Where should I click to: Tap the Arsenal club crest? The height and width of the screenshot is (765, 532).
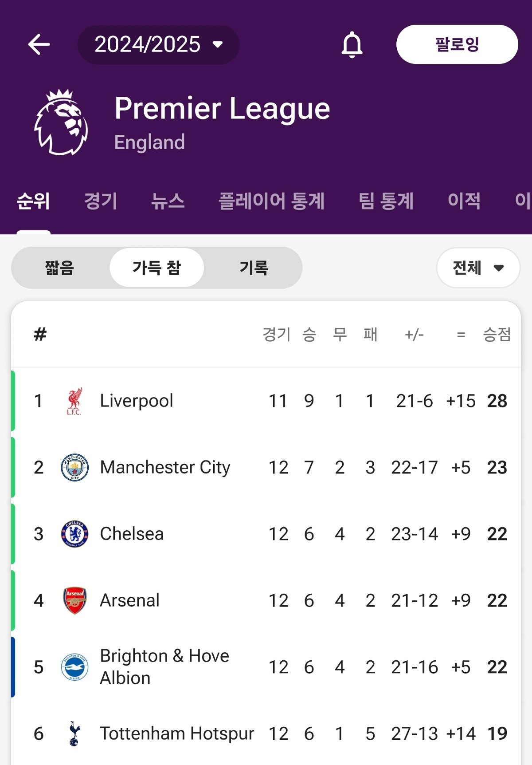(74, 600)
